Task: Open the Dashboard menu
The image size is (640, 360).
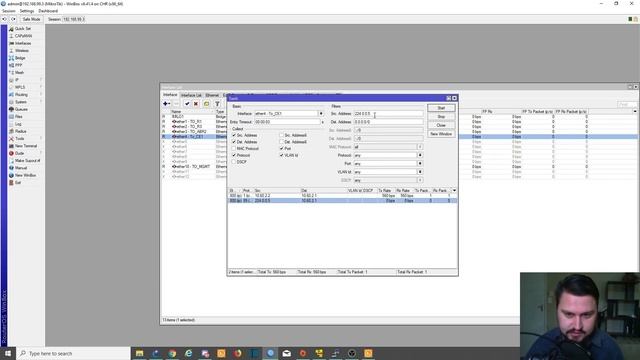Action: tap(48, 11)
